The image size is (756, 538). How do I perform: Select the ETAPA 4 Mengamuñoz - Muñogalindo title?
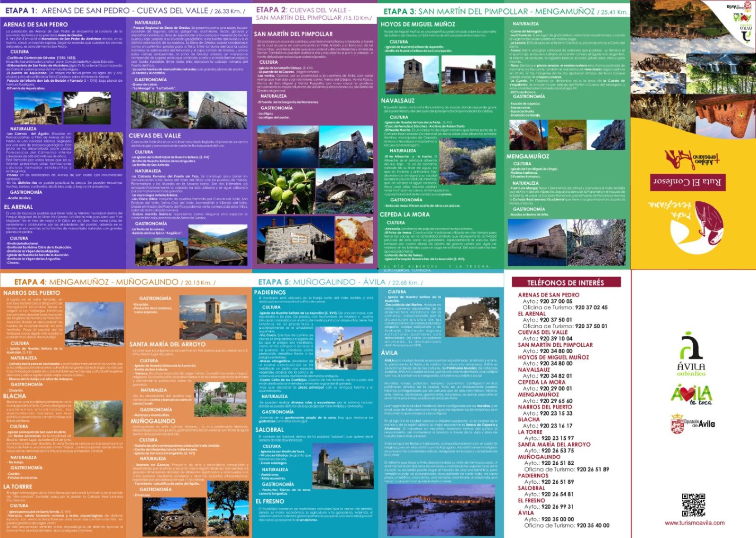115,282
